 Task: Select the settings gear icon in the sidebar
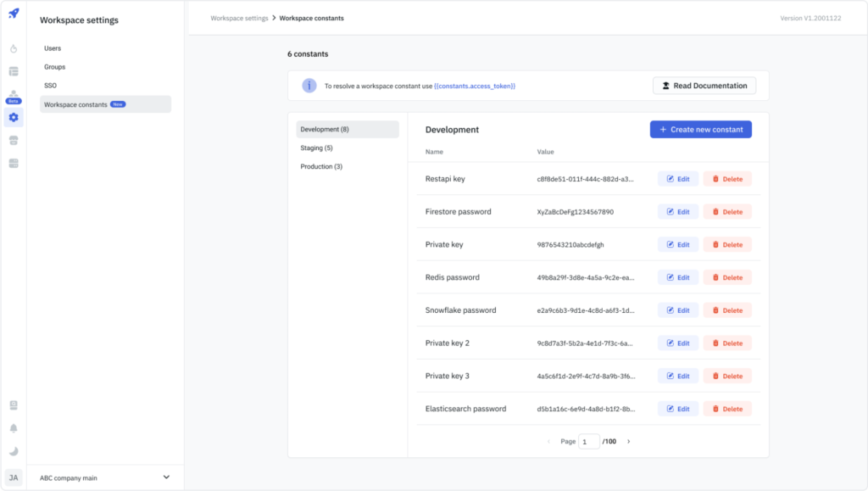click(13, 117)
